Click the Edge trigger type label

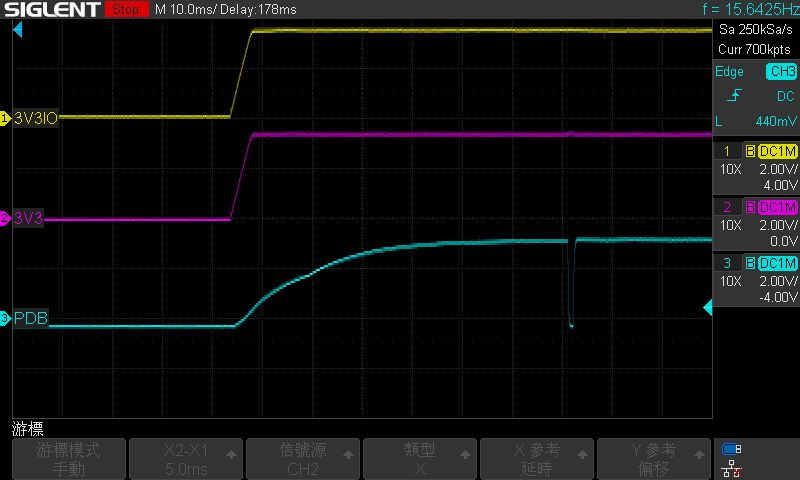(x=729, y=72)
